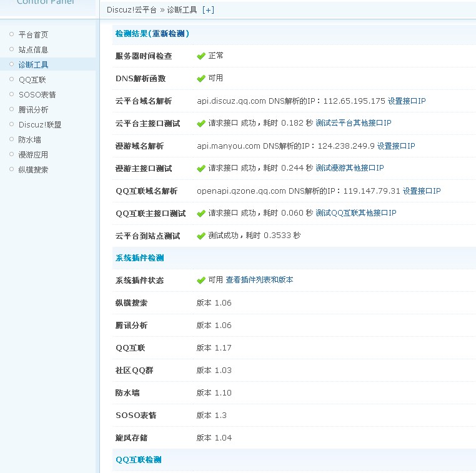Click the IP address 112.65.195.175 text
This screenshot has width=476, height=473.
tap(354, 101)
